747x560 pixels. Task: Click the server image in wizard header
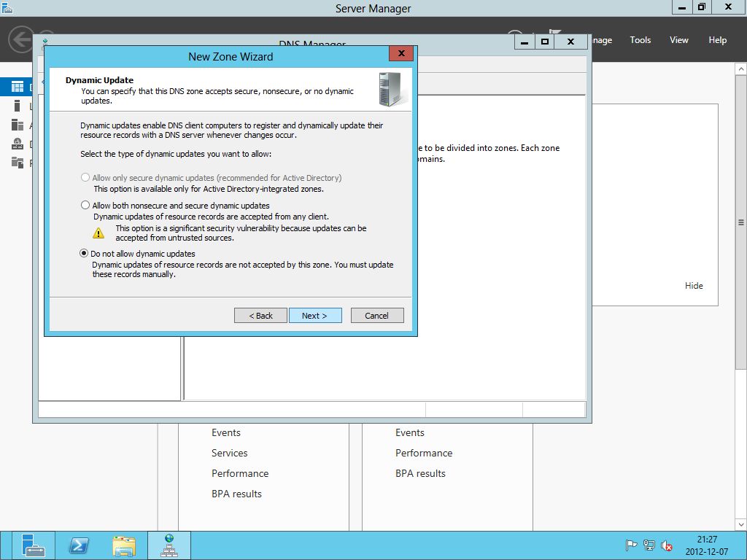(392, 89)
